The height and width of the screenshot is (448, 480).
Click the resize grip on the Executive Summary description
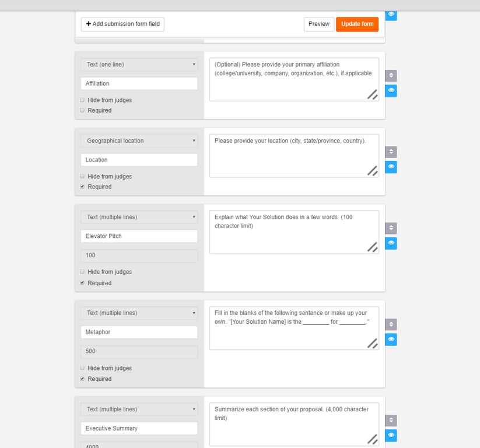(372, 439)
